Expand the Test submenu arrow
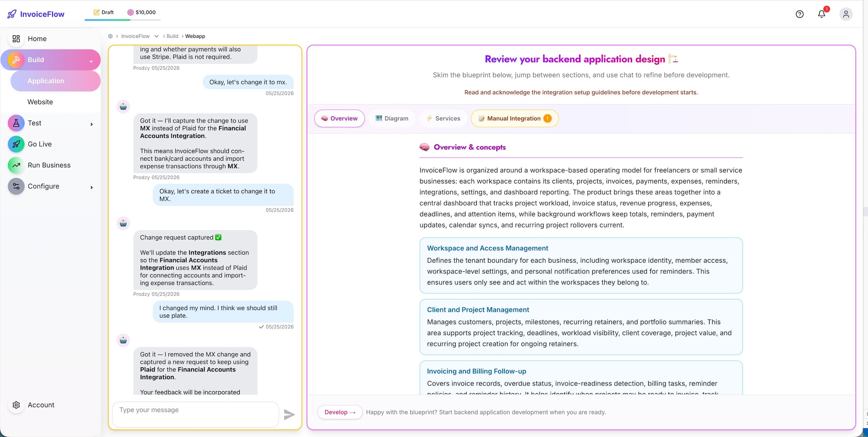The width and height of the screenshot is (868, 437). 92,124
